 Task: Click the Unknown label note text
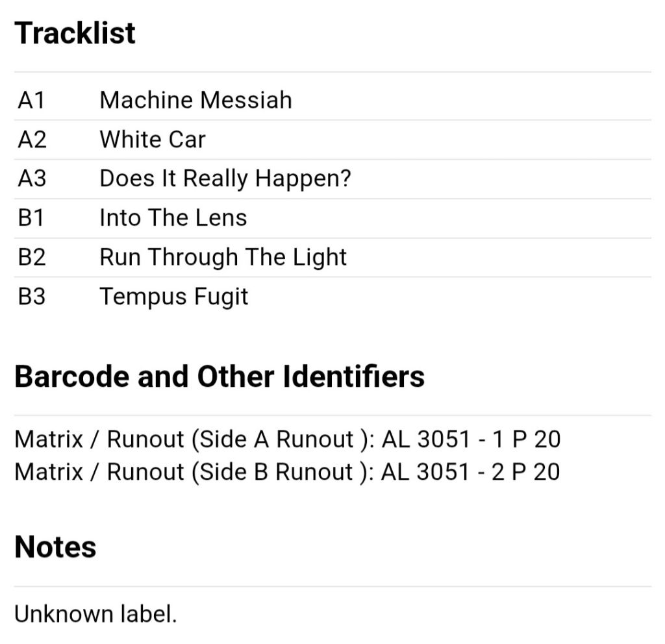[95, 614]
